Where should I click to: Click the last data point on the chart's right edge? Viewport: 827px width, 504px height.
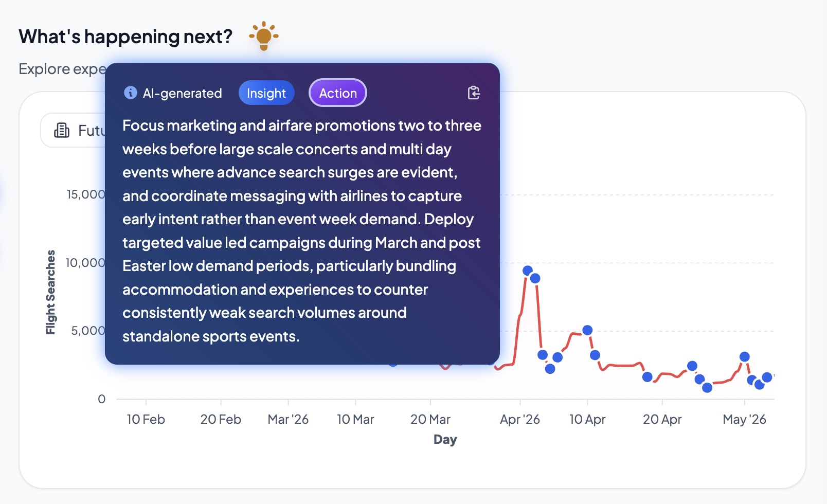point(767,377)
